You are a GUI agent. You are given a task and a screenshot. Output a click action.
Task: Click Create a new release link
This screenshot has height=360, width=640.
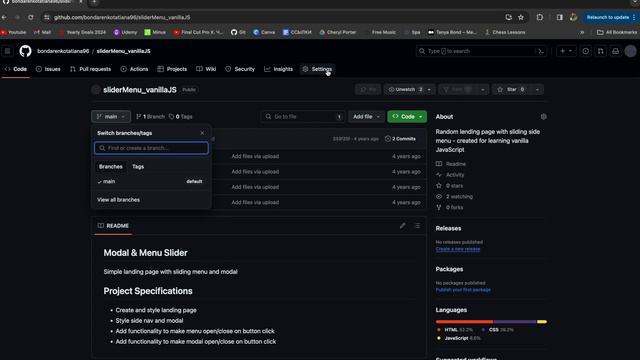pyautogui.click(x=458, y=249)
